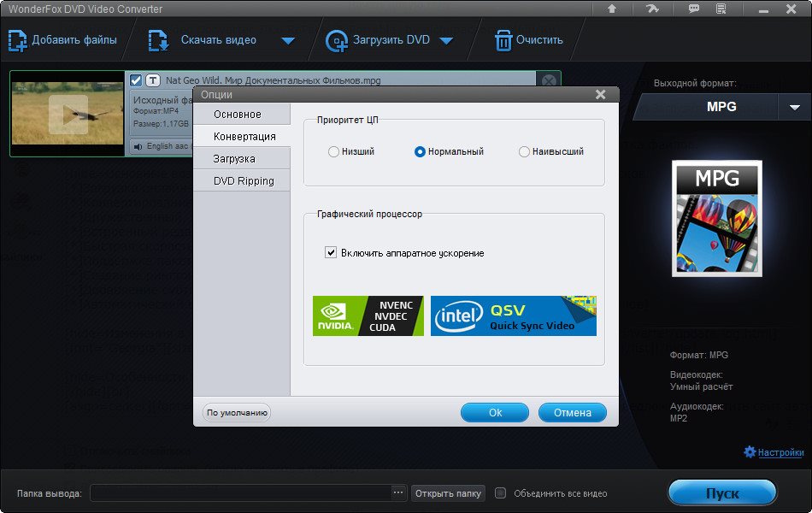Play the Nat Geo Wild video thumbnail
This screenshot has height=513, width=812.
tap(68, 115)
